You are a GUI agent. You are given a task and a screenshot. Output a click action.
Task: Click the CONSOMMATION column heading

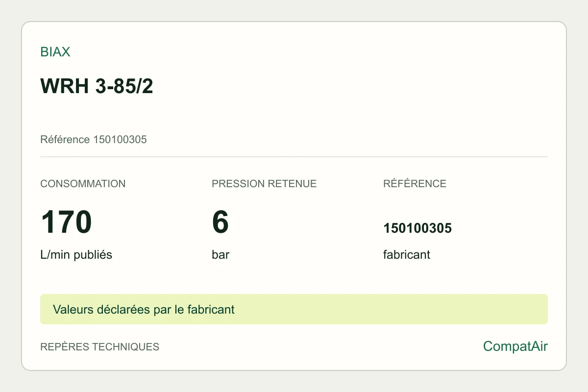(x=83, y=184)
